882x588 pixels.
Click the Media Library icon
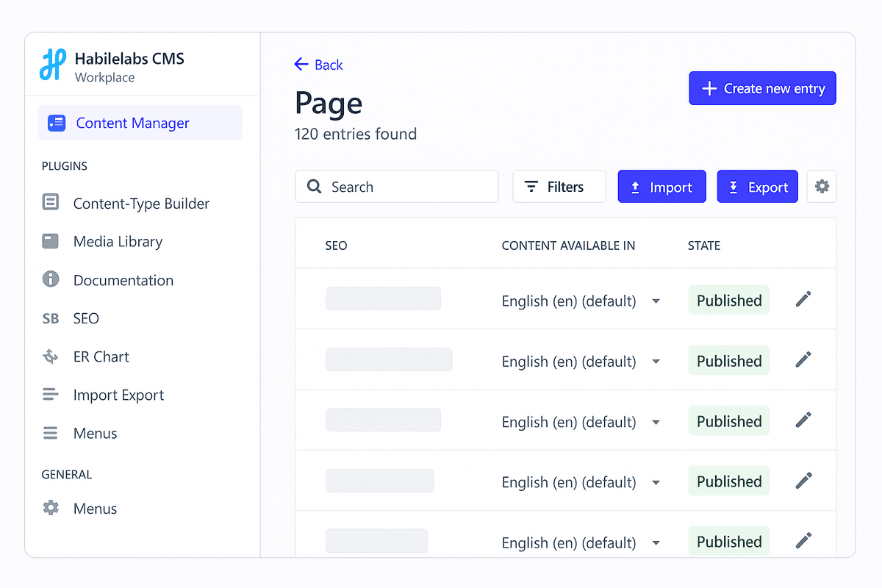51,241
